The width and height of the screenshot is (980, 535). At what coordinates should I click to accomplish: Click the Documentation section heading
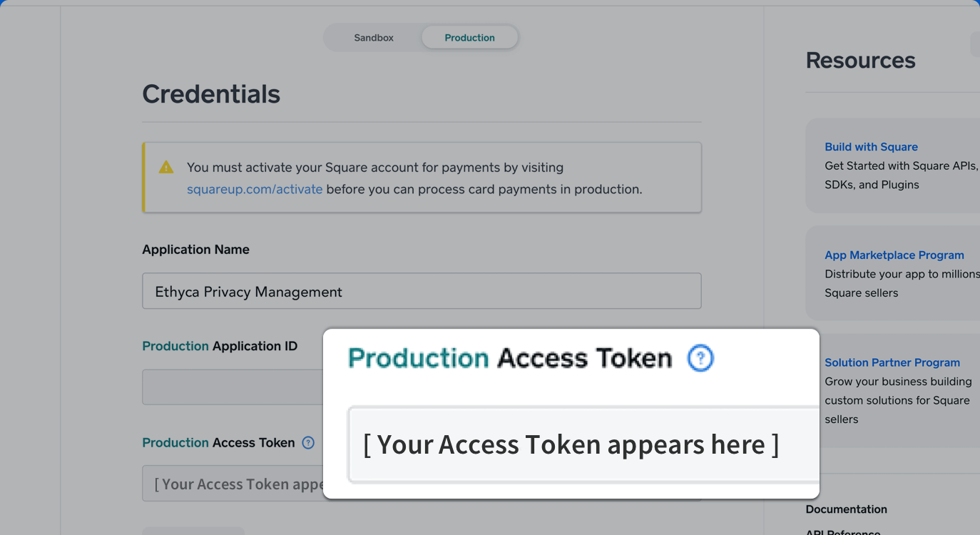[x=846, y=509]
